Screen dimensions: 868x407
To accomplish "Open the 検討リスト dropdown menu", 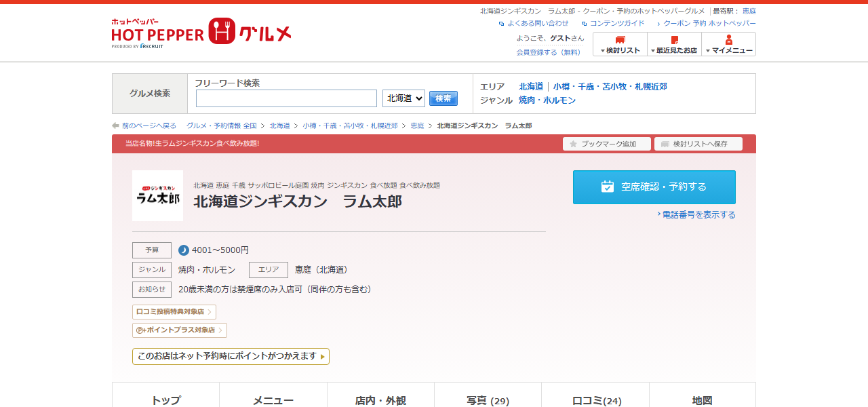I will click(x=620, y=44).
